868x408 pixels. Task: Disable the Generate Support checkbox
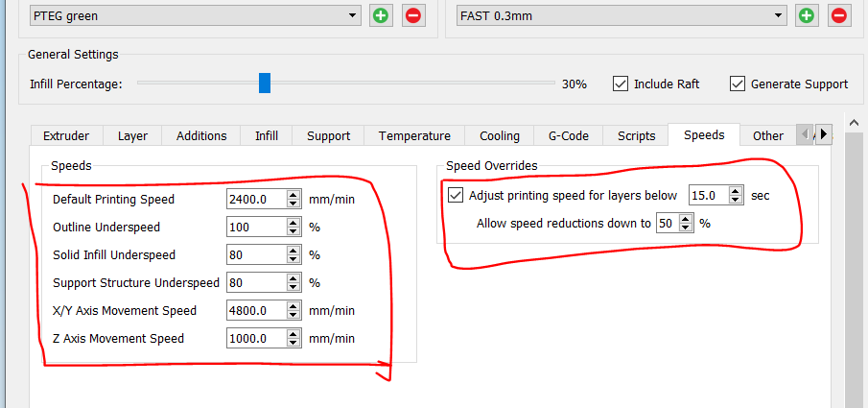(738, 84)
